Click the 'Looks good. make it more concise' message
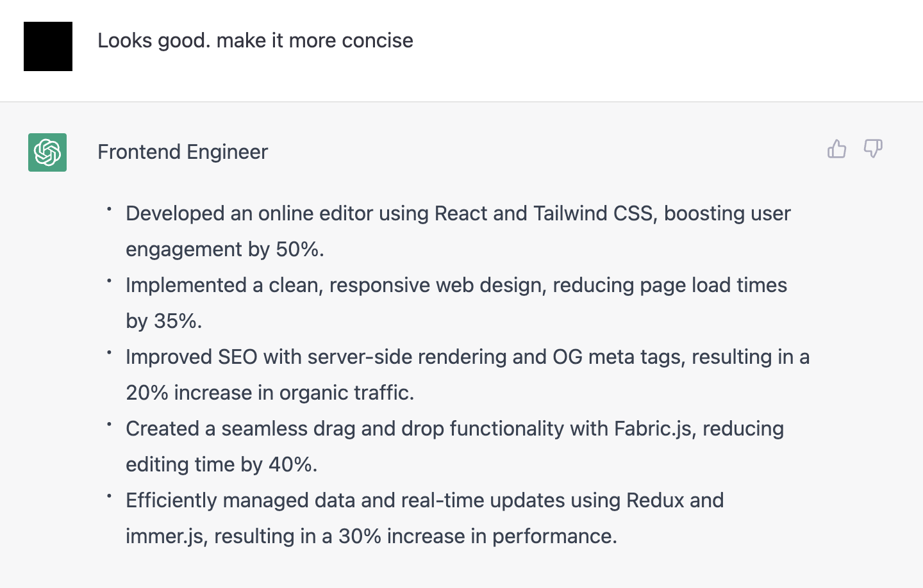Image resolution: width=923 pixels, height=588 pixels. click(255, 40)
